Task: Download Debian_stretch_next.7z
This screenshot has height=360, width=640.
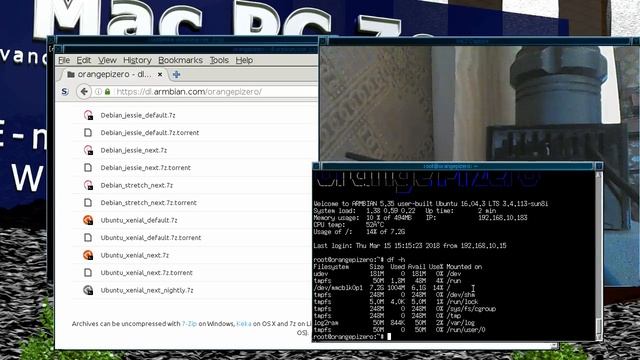Action: 137,185
